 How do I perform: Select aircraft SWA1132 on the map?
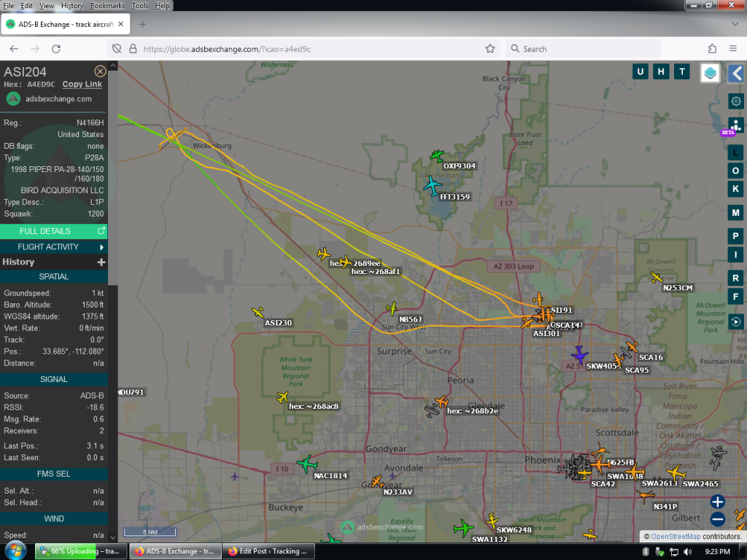pos(463,528)
